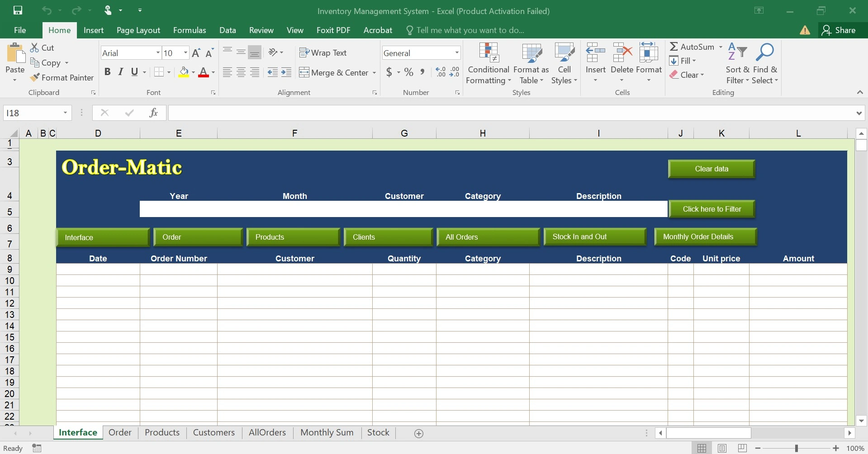
Task: Expand the formula bar
Action: [x=859, y=113]
